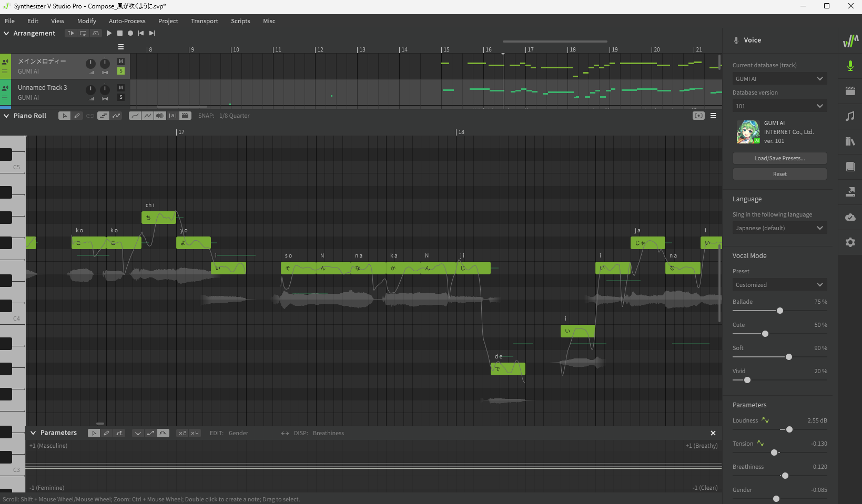Toggle the waveform display in Piano Roll

tap(160, 116)
